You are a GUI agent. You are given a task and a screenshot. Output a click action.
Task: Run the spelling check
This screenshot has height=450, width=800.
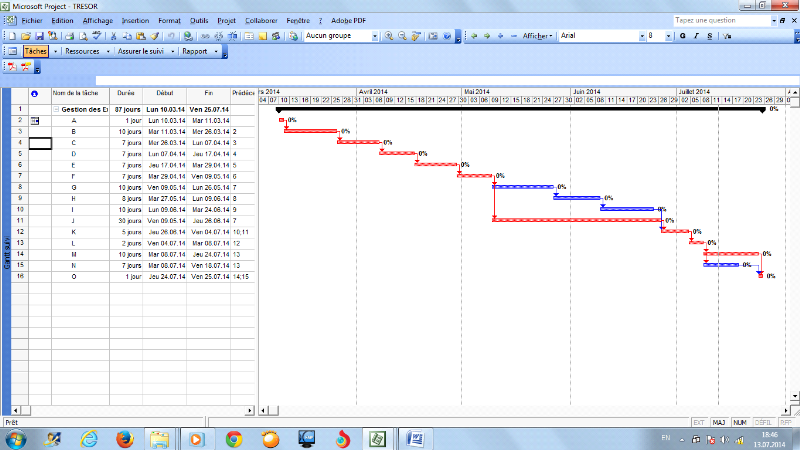coord(96,36)
